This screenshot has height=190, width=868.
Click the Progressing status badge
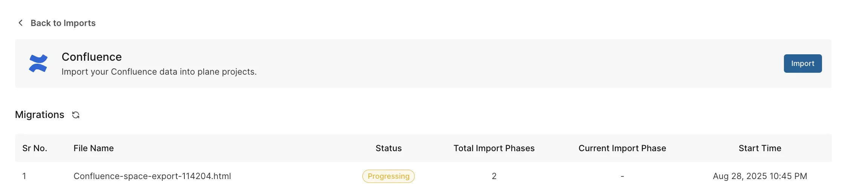388,176
